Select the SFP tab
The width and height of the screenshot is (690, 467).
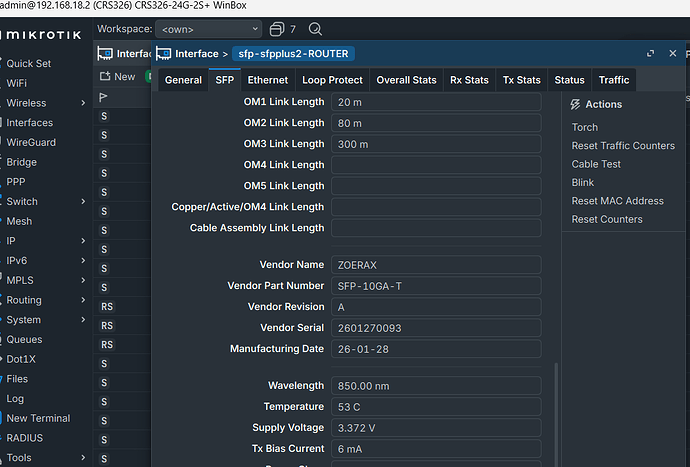point(224,80)
